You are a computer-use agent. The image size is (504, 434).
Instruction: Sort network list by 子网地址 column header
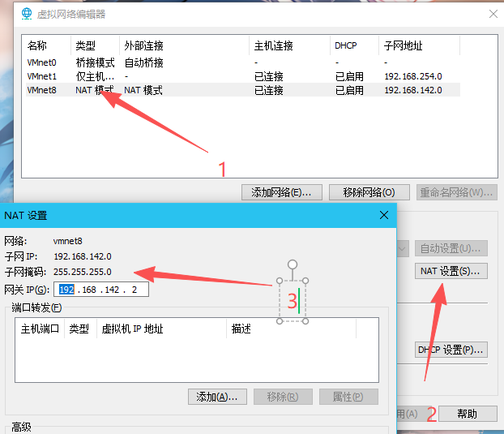(x=403, y=46)
